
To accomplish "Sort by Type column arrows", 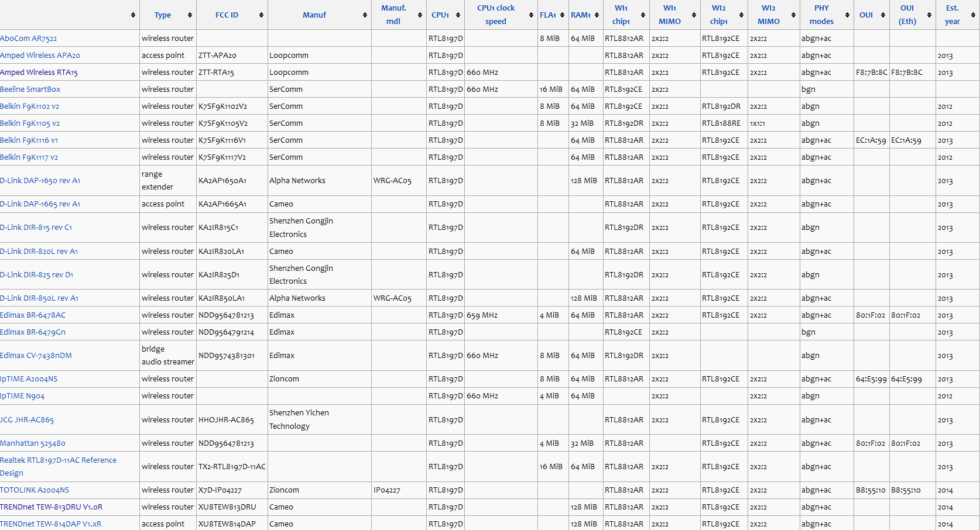I will (190, 15).
